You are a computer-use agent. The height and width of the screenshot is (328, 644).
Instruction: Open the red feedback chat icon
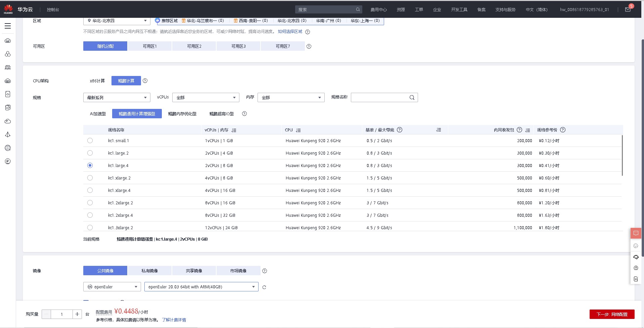[636, 233]
